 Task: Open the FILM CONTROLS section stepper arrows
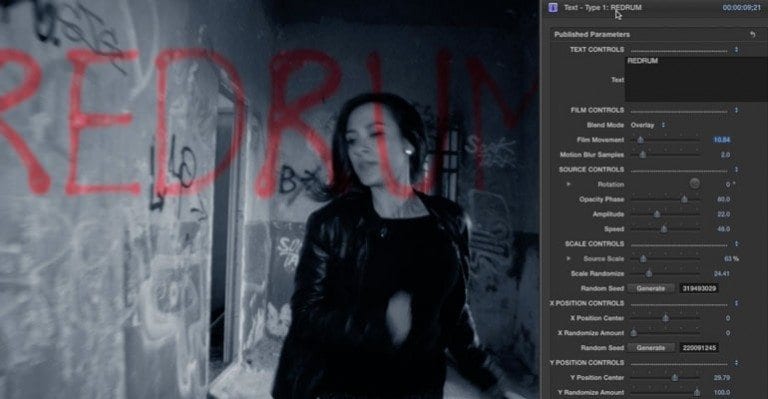point(736,110)
